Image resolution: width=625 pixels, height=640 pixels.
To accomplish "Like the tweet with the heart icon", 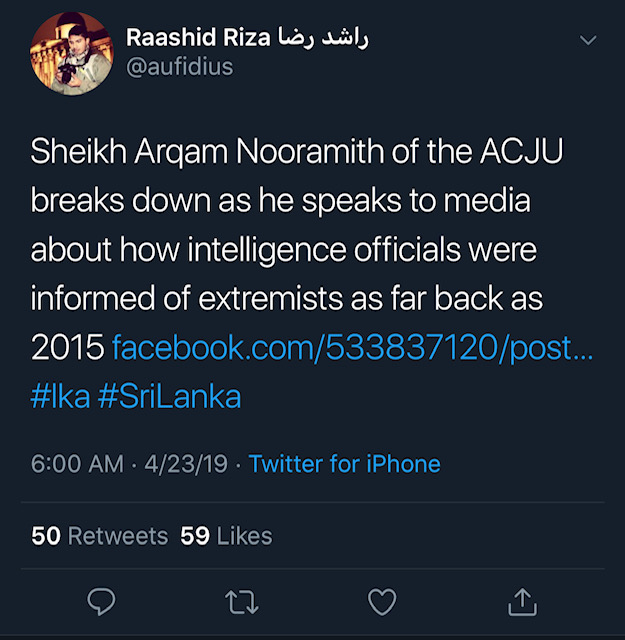I will point(382,601).
